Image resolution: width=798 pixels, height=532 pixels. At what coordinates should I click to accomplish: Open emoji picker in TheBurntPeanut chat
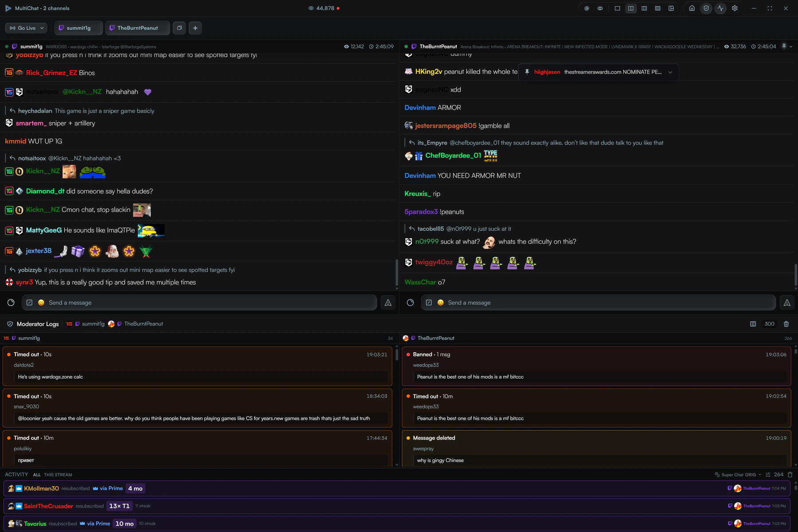click(440, 303)
